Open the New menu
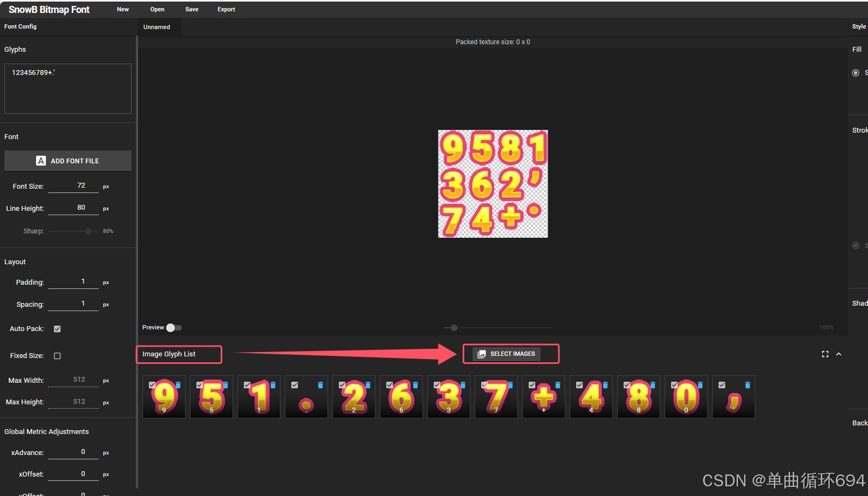 click(123, 9)
